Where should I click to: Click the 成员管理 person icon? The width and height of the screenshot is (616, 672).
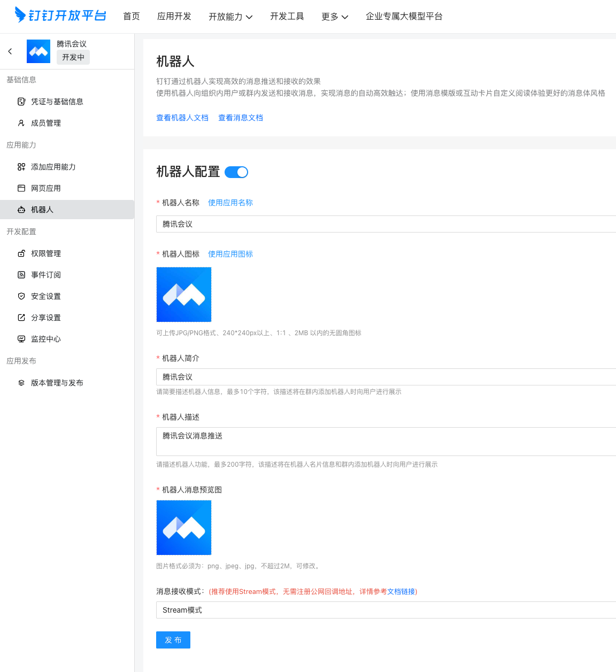coord(21,123)
